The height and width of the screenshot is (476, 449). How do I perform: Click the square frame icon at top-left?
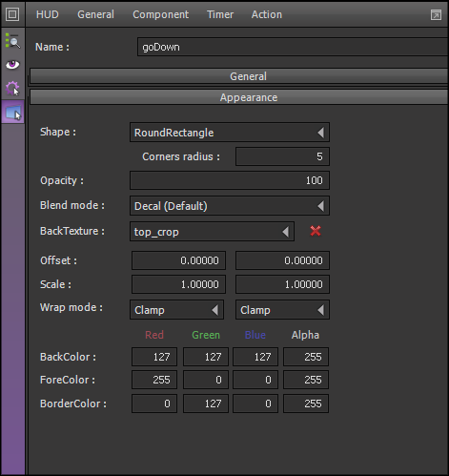pyautogui.click(x=12, y=14)
